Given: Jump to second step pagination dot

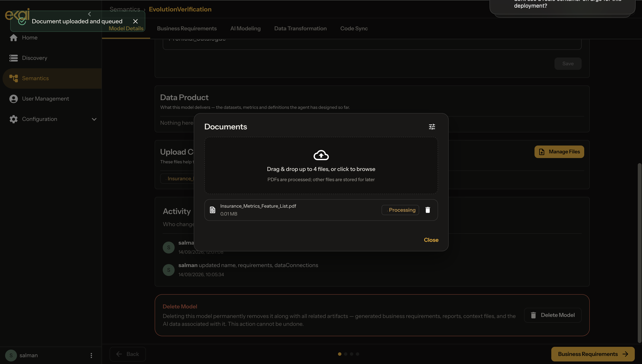Looking at the screenshot, I should point(345,354).
